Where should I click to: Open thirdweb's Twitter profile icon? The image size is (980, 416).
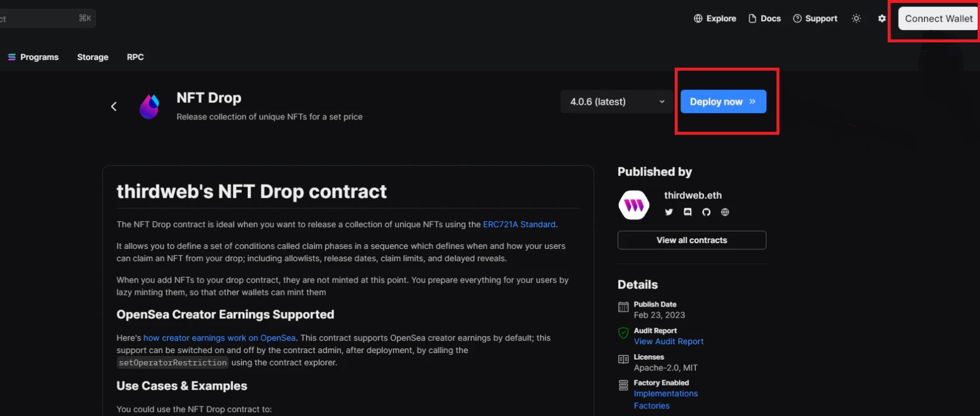coord(669,212)
